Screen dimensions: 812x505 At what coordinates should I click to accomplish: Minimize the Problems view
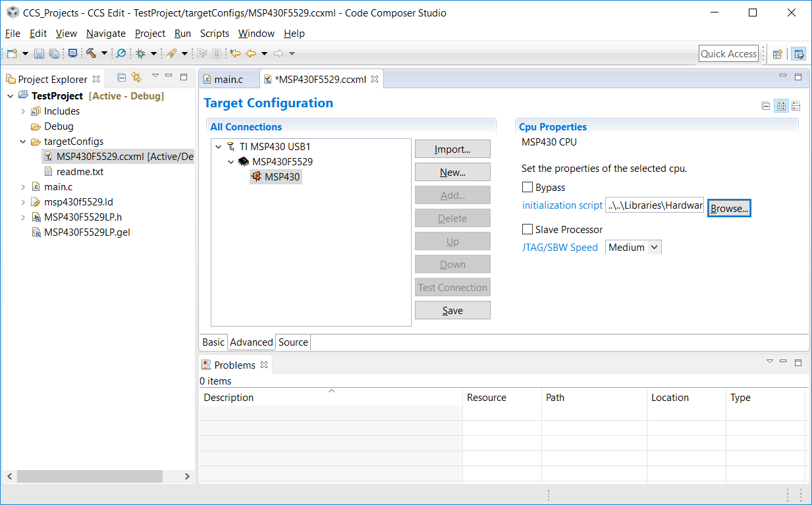pos(783,361)
